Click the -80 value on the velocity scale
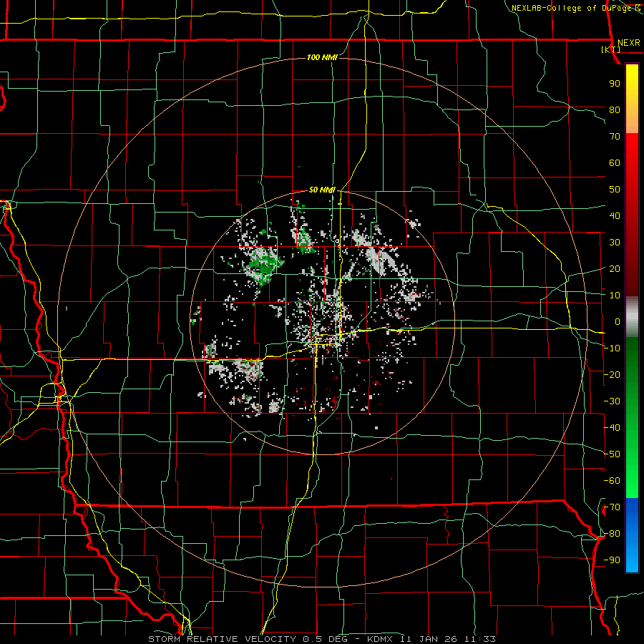644x644 pixels. click(612, 534)
